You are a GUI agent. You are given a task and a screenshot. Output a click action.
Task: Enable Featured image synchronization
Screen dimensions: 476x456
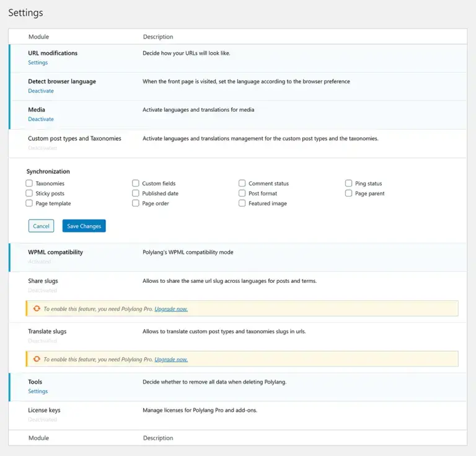tap(242, 203)
